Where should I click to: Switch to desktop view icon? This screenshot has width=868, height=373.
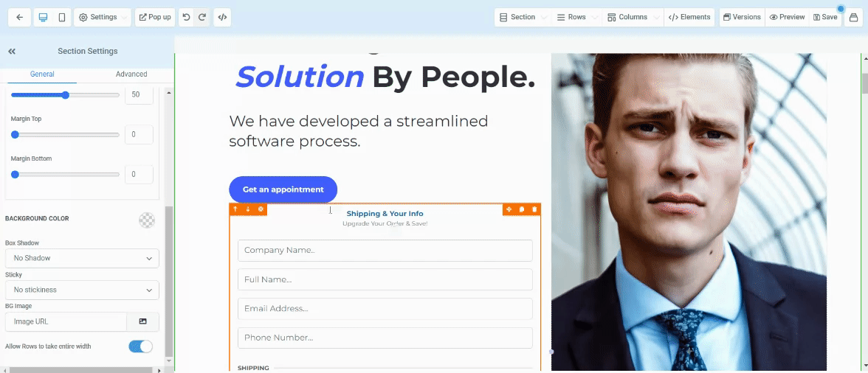[x=43, y=17]
